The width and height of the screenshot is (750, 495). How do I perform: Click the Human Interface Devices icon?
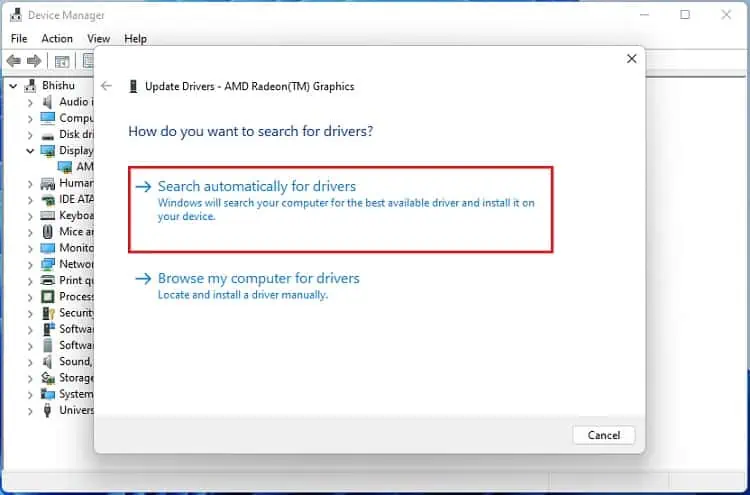(47, 183)
